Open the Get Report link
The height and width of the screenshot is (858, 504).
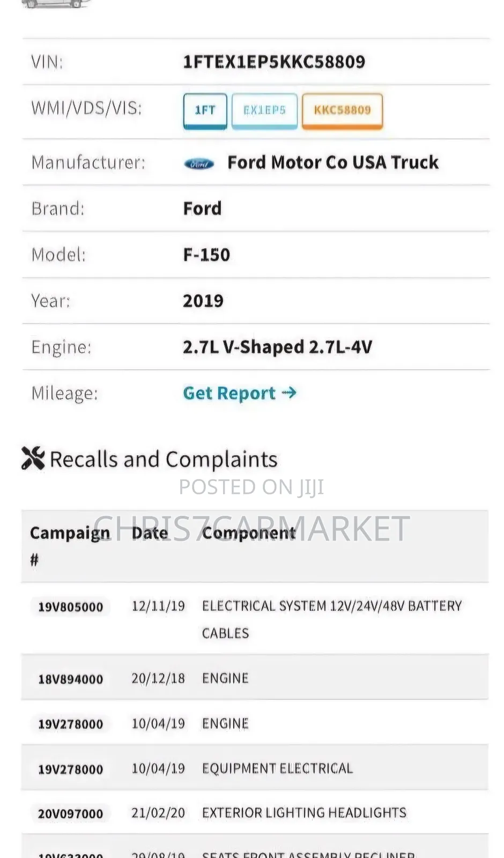click(231, 393)
